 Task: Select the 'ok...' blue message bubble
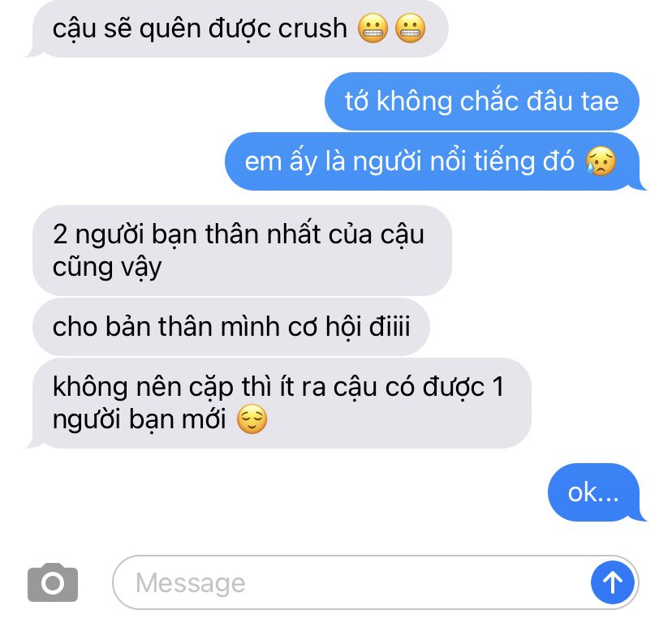[x=594, y=492]
